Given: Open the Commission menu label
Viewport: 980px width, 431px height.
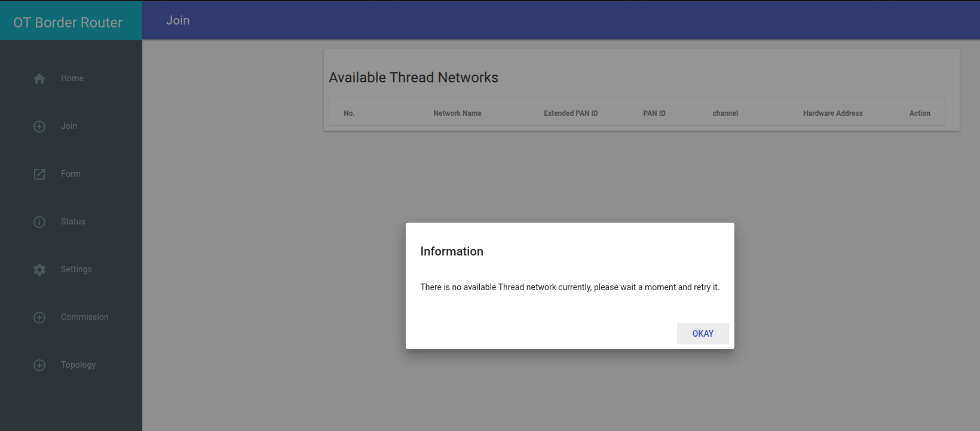Looking at the screenshot, I should pyautogui.click(x=85, y=317).
